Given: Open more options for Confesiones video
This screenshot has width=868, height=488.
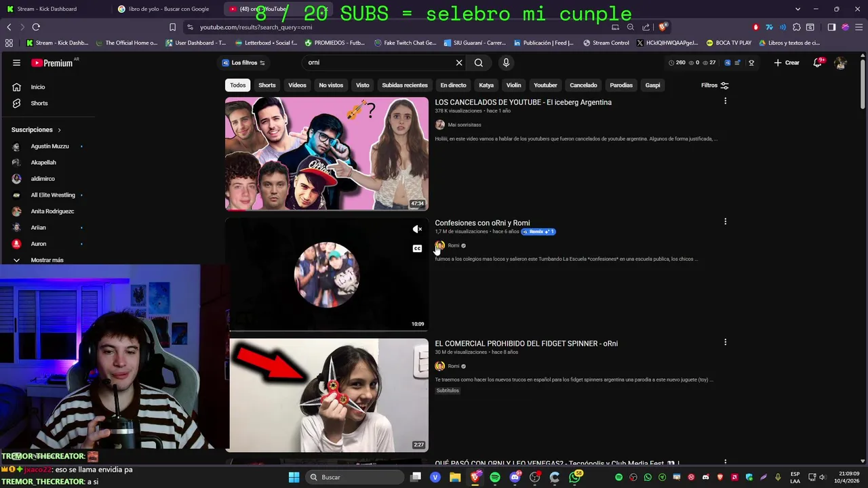Looking at the screenshot, I should click(x=725, y=222).
